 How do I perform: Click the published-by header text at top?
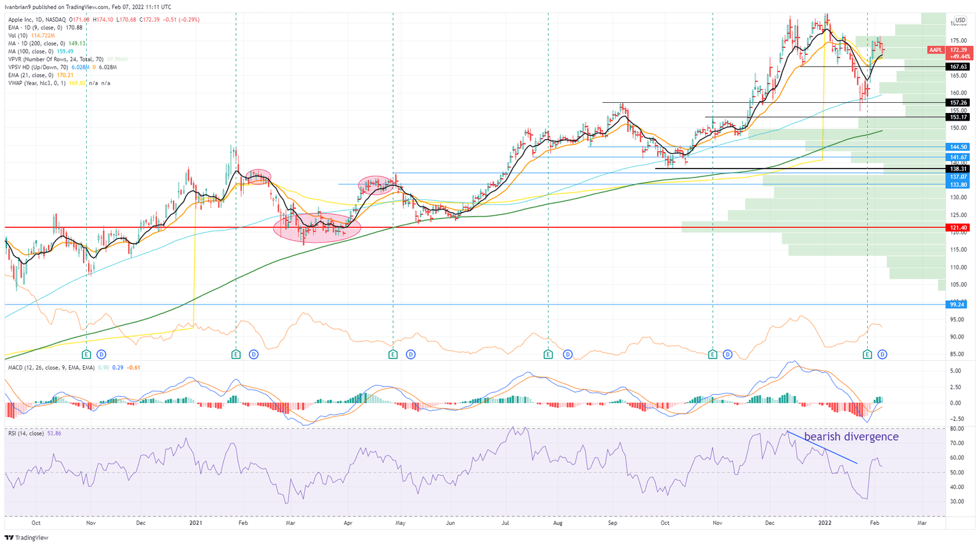click(x=87, y=7)
